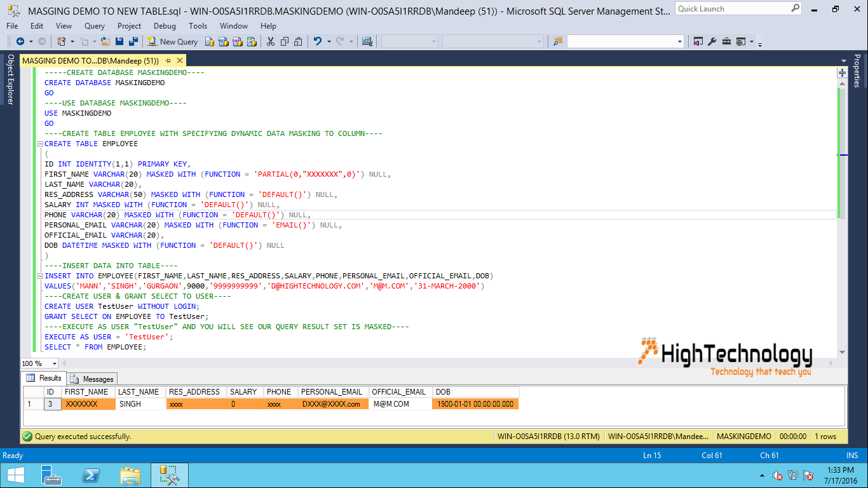Open the Activity Monitor icon
The width and height of the screenshot is (868, 488).
[x=367, y=41]
